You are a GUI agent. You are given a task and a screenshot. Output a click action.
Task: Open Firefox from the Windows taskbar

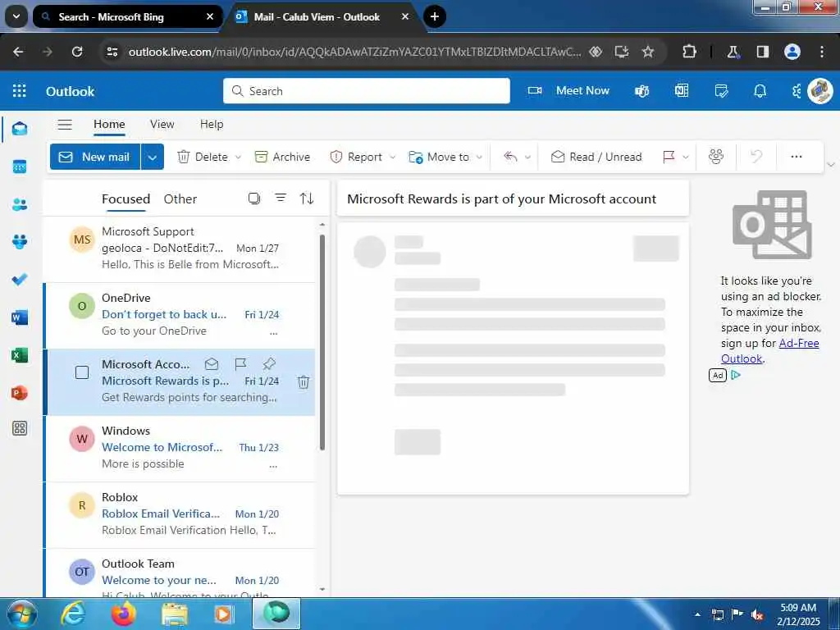123,614
